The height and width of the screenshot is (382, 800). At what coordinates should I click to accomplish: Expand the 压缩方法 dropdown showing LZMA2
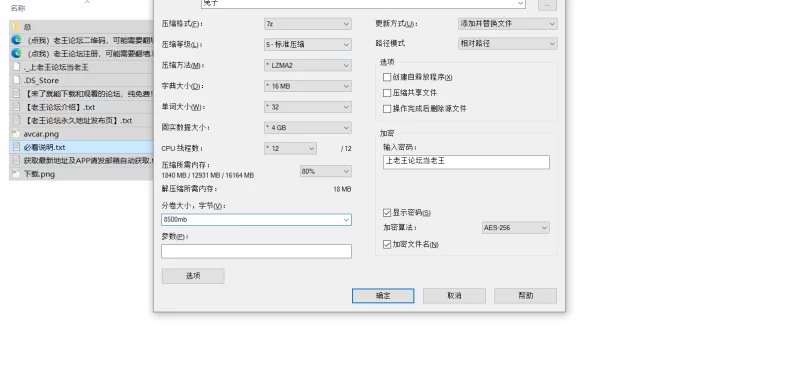pyautogui.click(x=308, y=65)
